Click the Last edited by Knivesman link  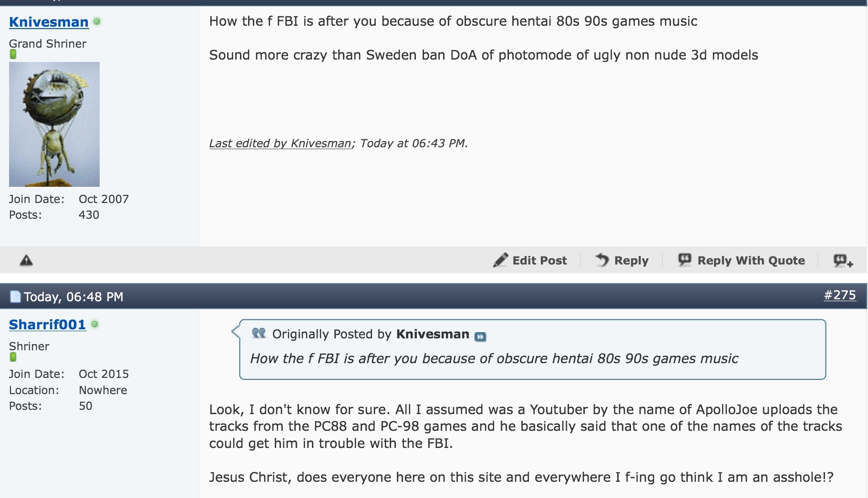tap(280, 143)
